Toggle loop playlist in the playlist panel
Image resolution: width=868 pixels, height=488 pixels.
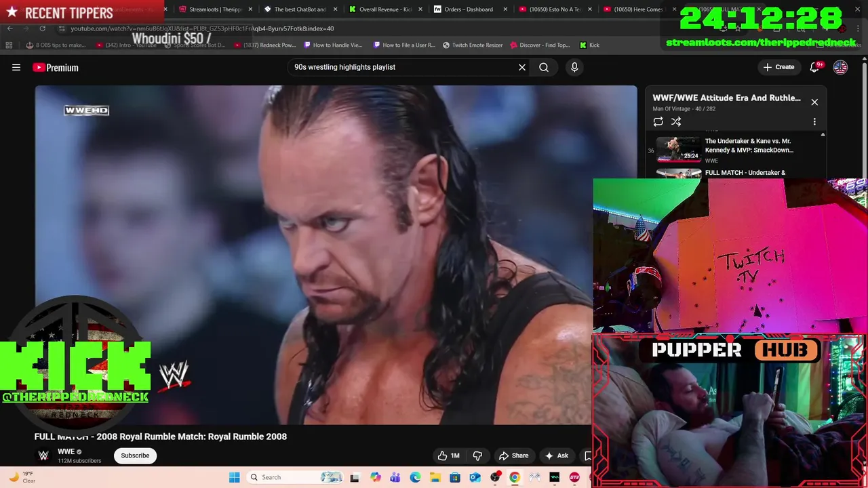point(658,121)
